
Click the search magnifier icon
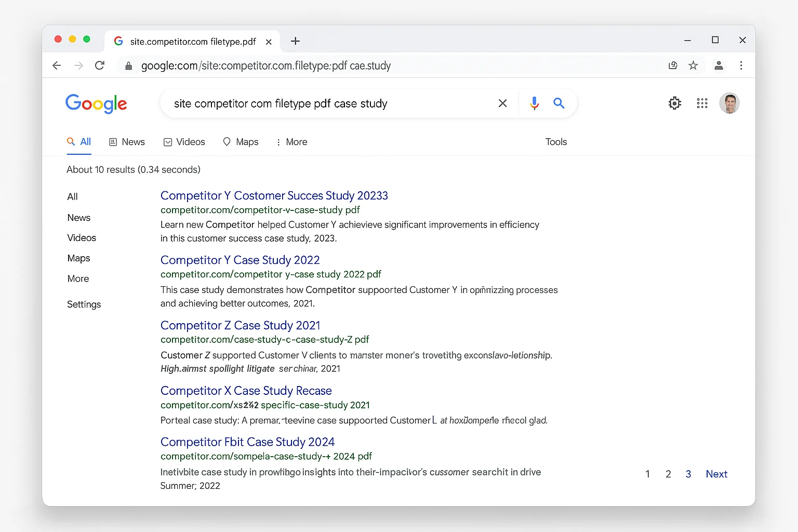pos(559,103)
